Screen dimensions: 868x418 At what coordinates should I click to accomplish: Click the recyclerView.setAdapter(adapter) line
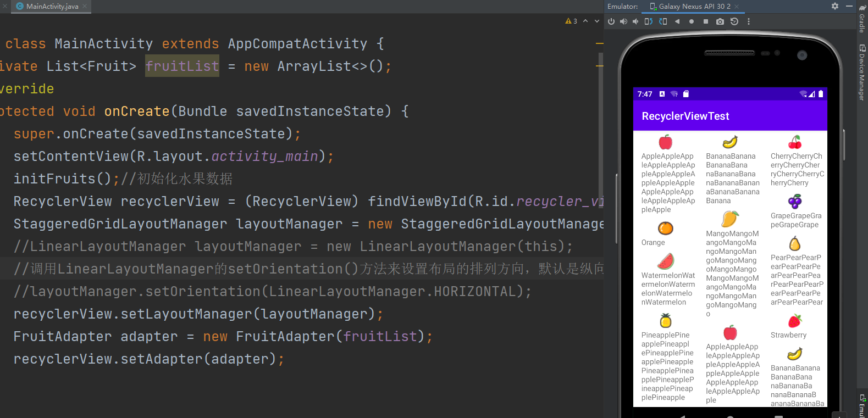pos(149,359)
